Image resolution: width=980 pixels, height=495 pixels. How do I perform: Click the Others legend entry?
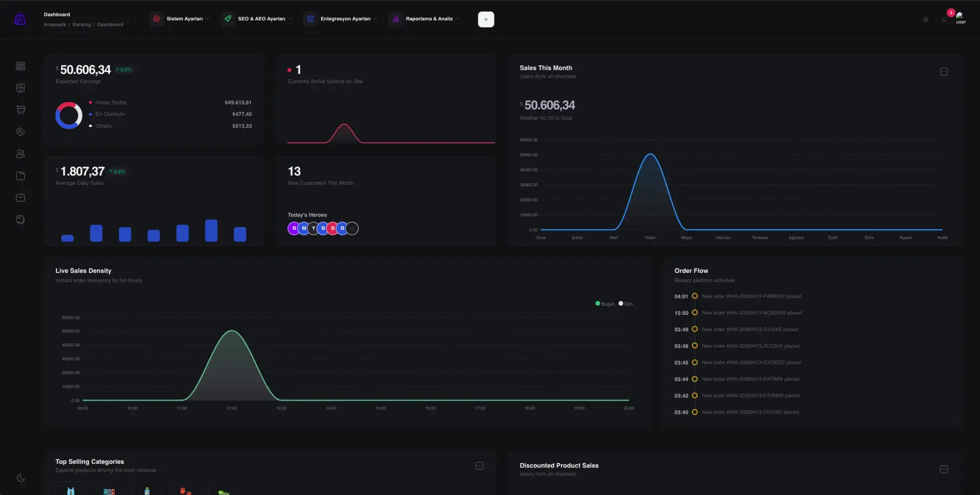point(103,126)
